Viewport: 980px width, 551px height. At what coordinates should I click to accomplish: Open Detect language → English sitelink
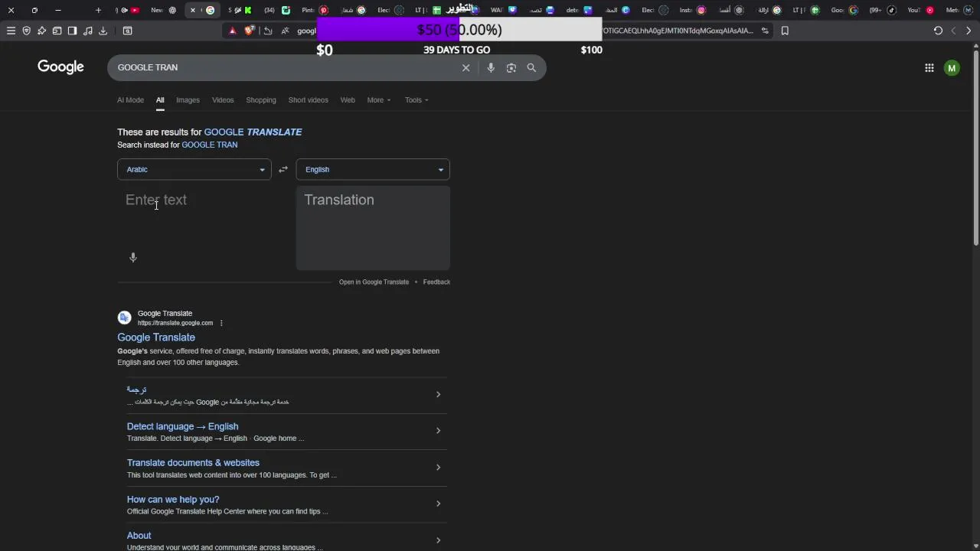coord(182,426)
